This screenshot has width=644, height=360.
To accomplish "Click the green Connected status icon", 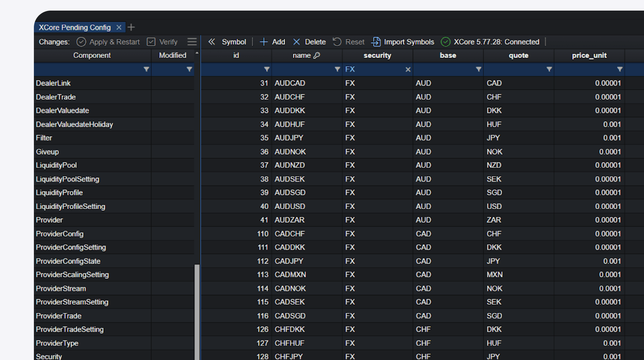I will click(x=446, y=42).
